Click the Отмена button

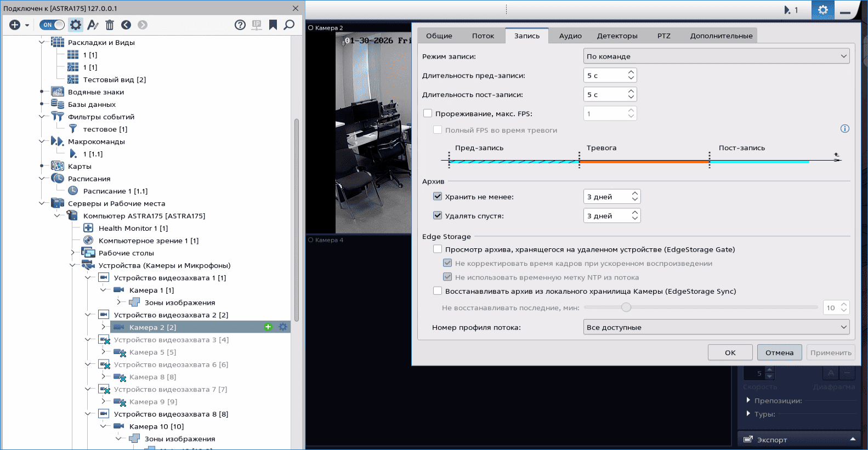(779, 352)
